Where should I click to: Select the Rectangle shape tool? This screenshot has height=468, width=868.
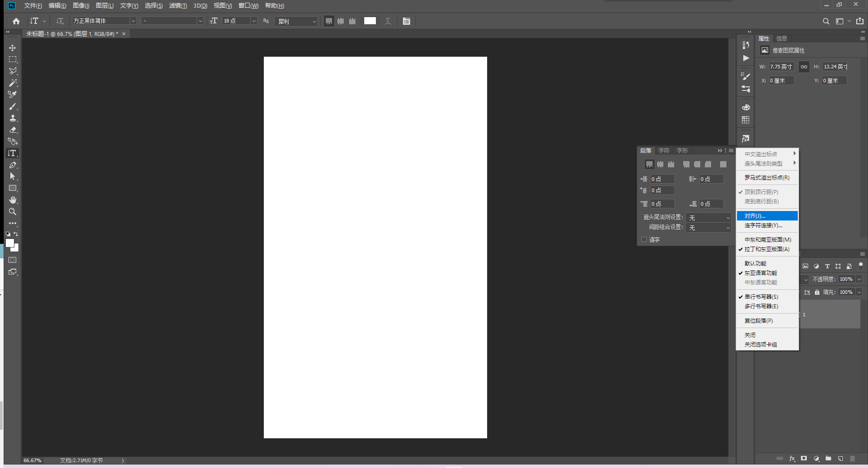tap(13, 188)
